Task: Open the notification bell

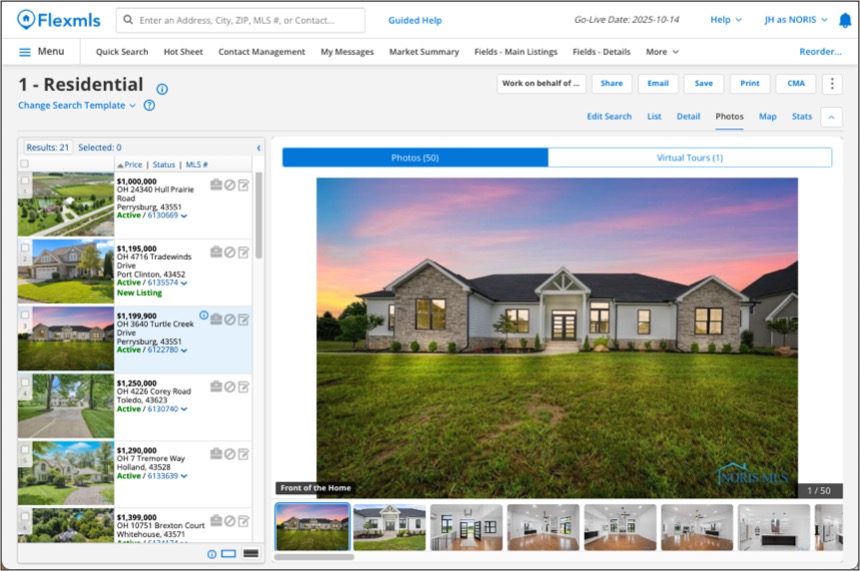Action: coord(845,20)
